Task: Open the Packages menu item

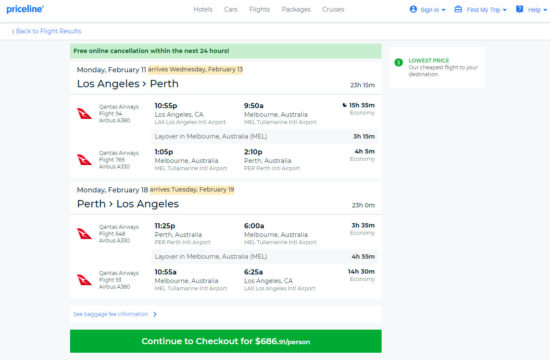Action: coord(296,9)
